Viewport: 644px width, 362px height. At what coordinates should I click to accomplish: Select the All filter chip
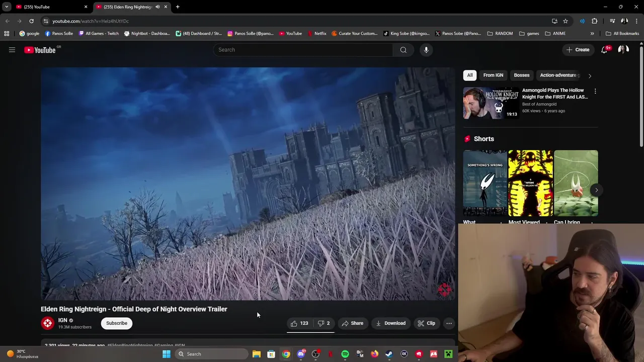tap(470, 75)
